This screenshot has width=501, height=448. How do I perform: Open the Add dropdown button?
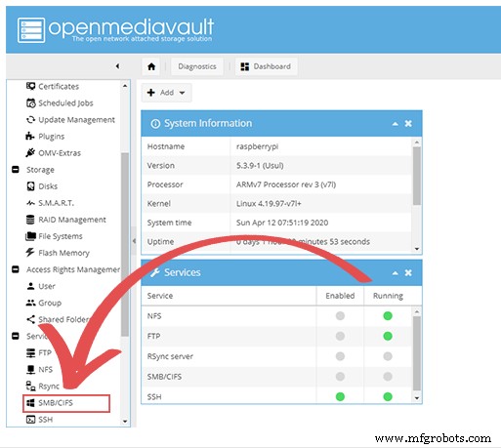click(x=166, y=93)
